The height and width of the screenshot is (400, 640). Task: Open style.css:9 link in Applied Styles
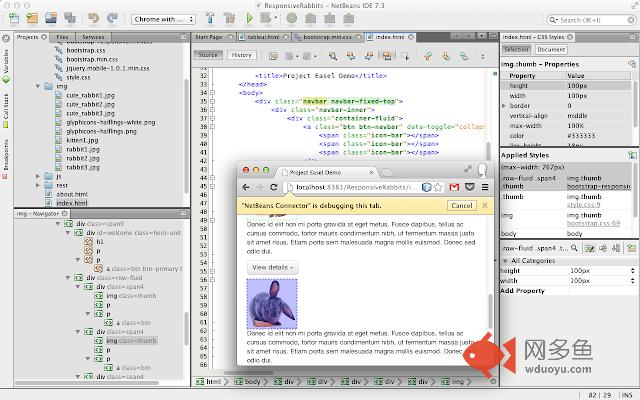[583, 205]
